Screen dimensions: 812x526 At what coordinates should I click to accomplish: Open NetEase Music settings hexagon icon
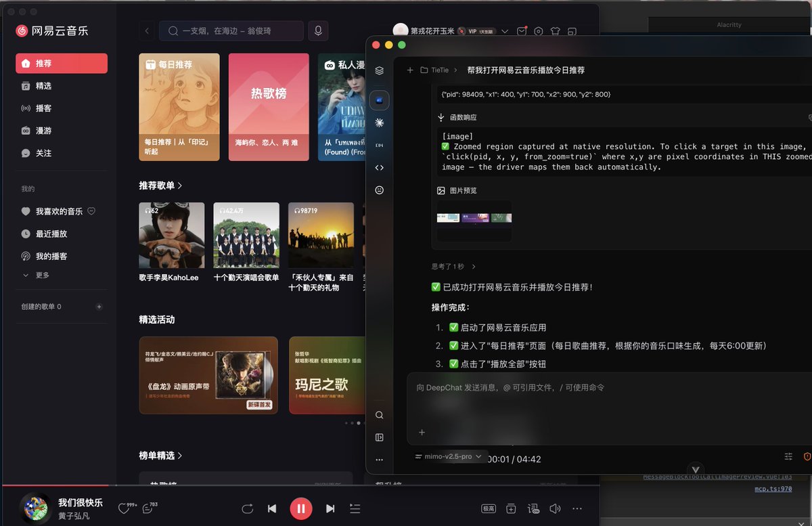[539, 31]
